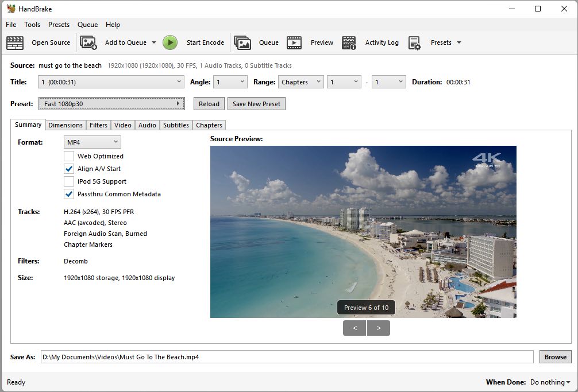Expand the Range type selector showing Chapters
This screenshot has height=392, width=578.
coord(300,81)
